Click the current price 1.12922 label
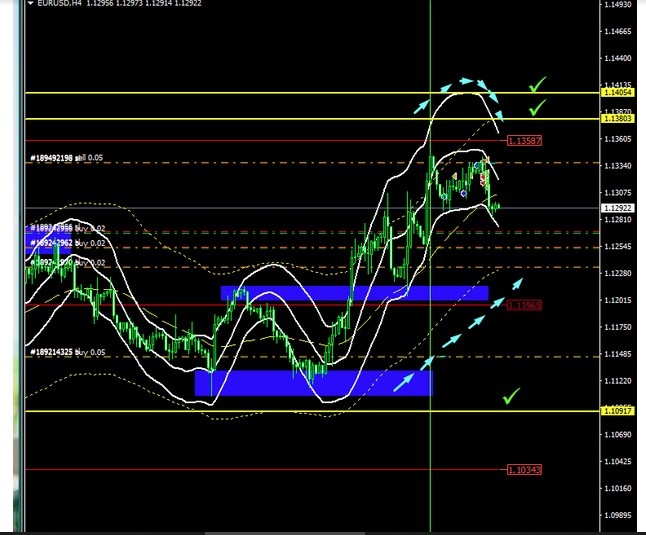Viewport: 646px width, 535px height. pos(617,208)
